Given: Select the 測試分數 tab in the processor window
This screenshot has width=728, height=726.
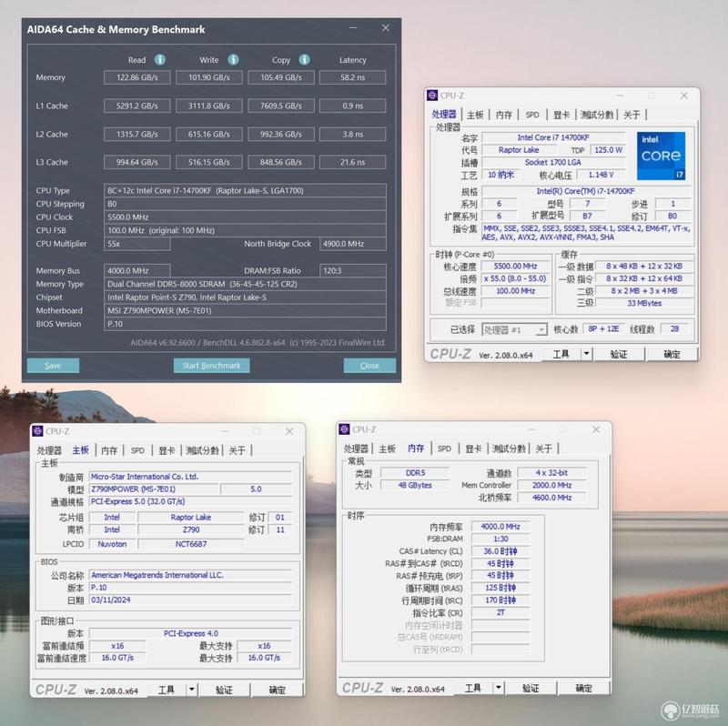Looking at the screenshot, I should (x=597, y=115).
